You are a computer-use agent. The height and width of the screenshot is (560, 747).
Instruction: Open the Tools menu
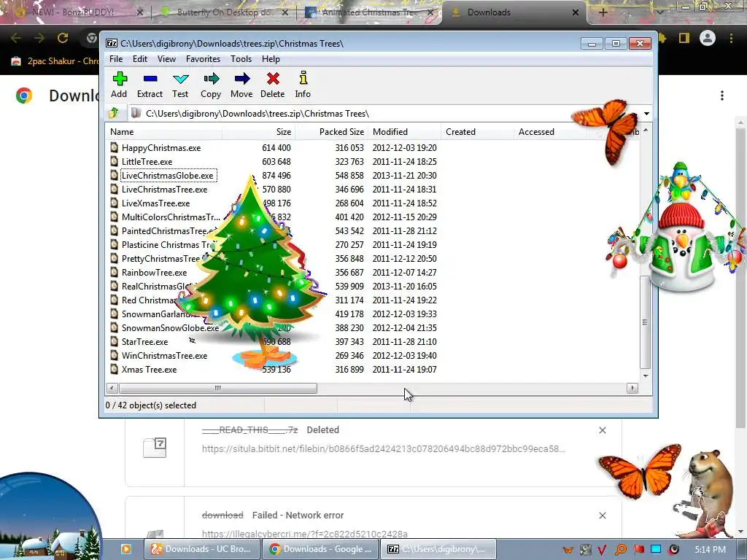pyautogui.click(x=241, y=59)
